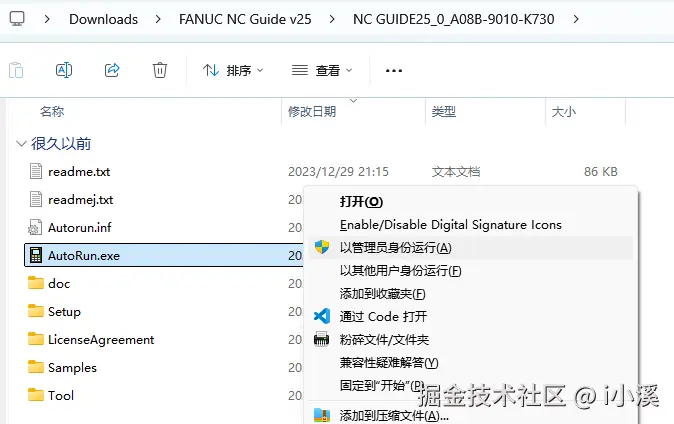Click the Setup folder icon
Viewport: 674px width, 424px height.
tap(36, 310)
